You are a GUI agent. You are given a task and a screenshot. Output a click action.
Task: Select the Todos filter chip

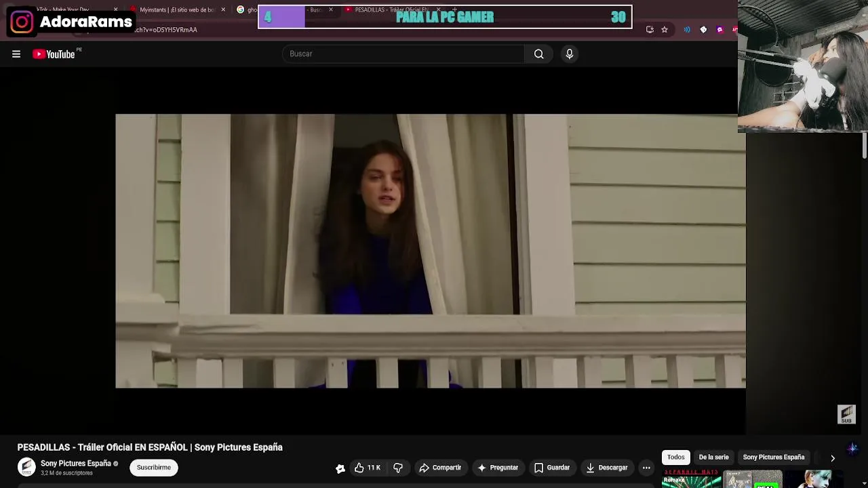point(676,457)
